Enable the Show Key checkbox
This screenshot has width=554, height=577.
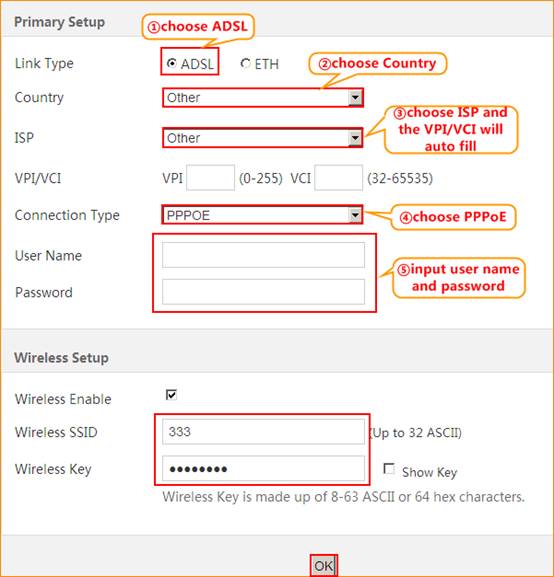[389, 469]
